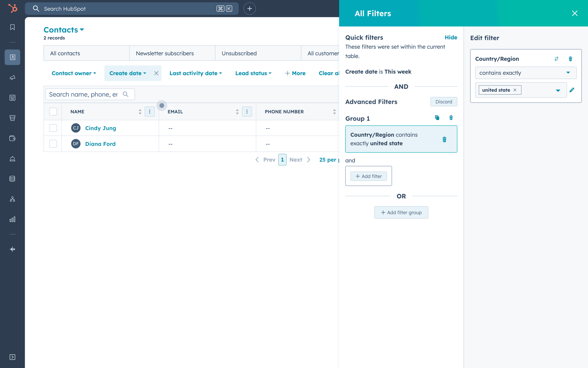Open the 25 per page dropdown
This screenshot has height=368, width=588.
(x=329, y=160)
